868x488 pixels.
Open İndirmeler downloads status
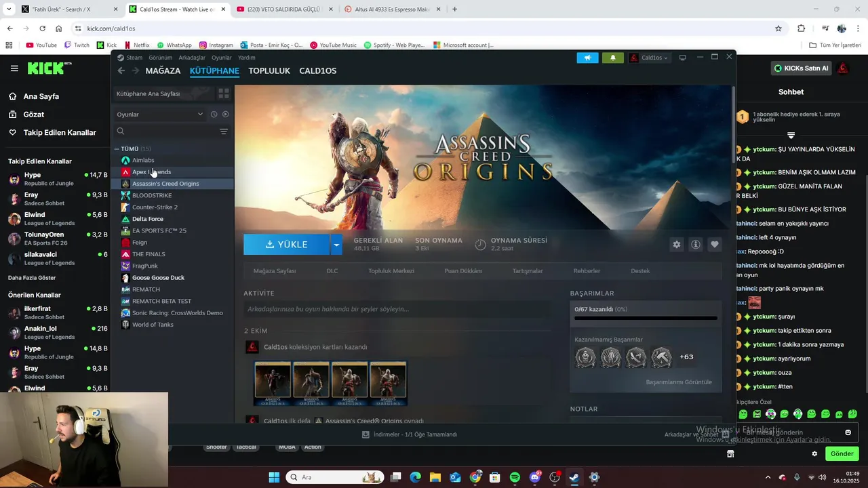410,434
